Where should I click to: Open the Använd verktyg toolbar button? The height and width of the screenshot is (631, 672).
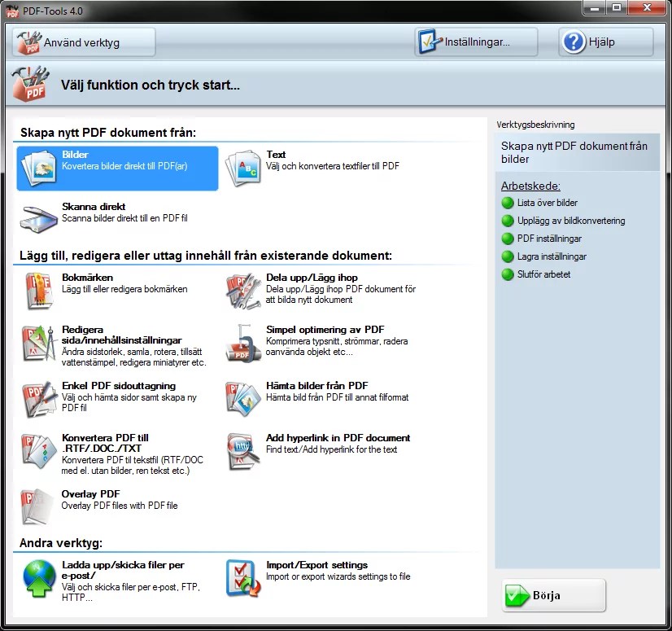tap(84, 42)
